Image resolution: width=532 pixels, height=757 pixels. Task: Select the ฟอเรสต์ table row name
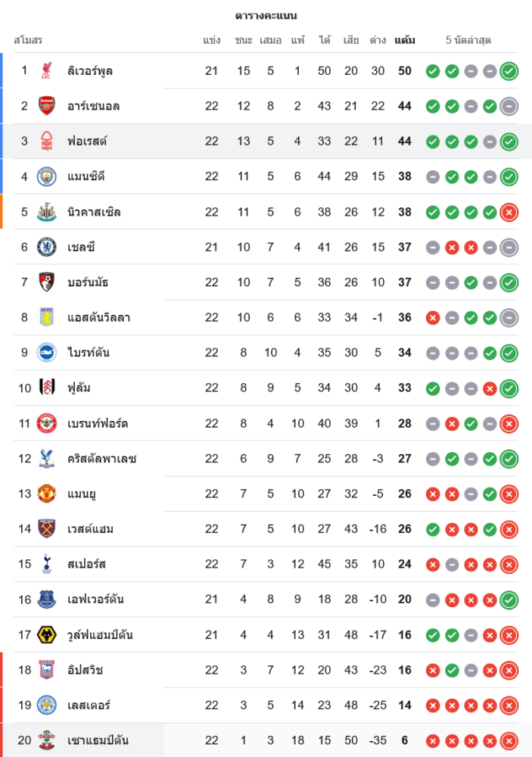[x=87, y=142]
